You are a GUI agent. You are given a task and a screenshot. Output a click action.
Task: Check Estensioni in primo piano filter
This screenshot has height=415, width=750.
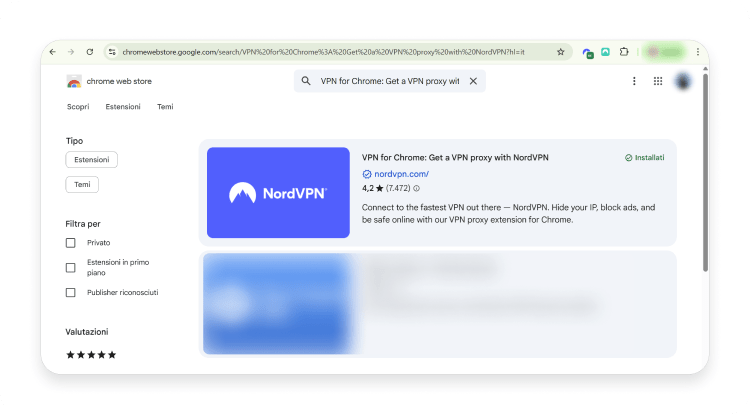71,268
